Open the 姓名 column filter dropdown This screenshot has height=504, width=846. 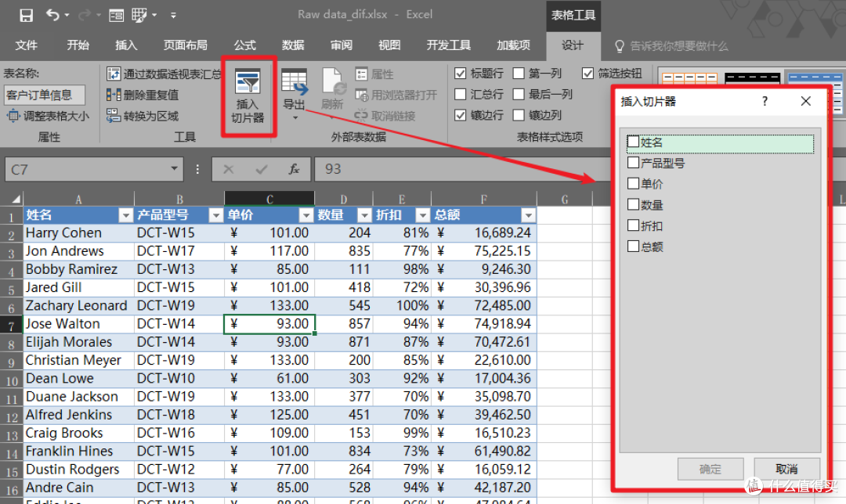[125, 216]
